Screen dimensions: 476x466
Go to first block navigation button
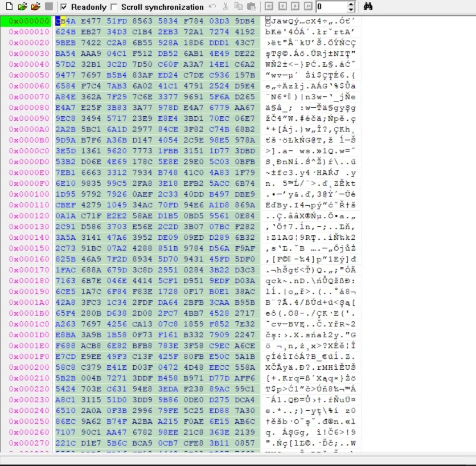pos(269,7)
